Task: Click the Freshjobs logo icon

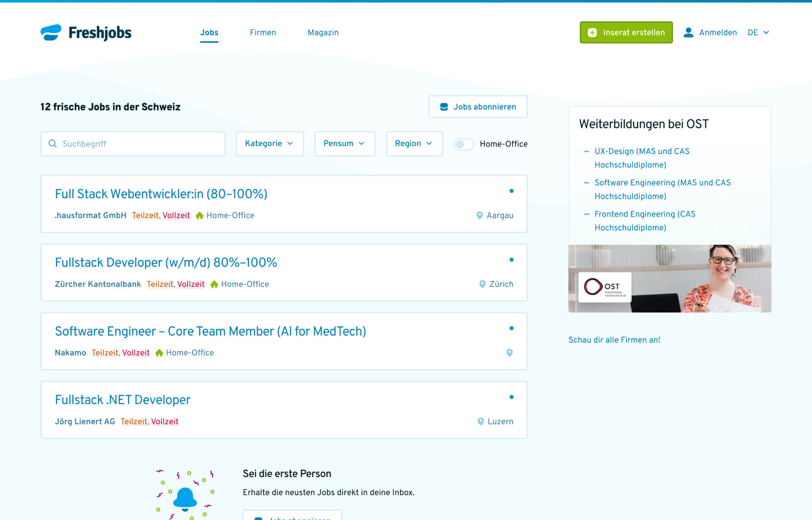Action: [51, 32]
